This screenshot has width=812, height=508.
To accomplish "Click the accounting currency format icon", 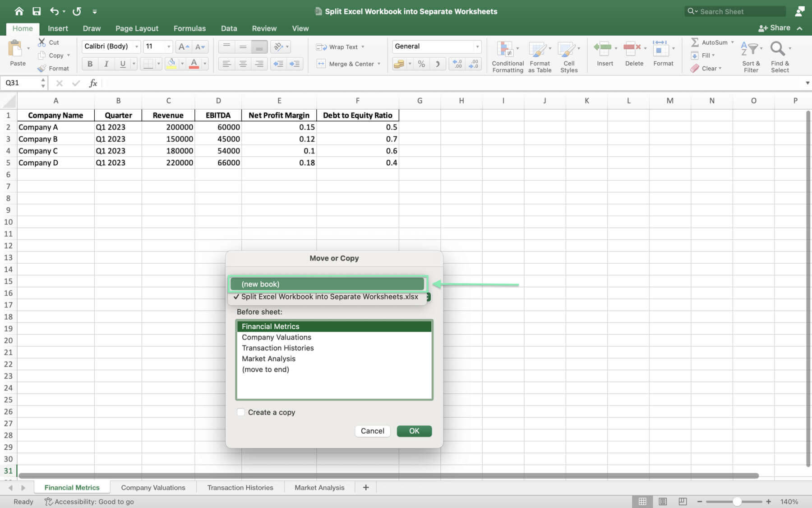I will tap(399, 64).
